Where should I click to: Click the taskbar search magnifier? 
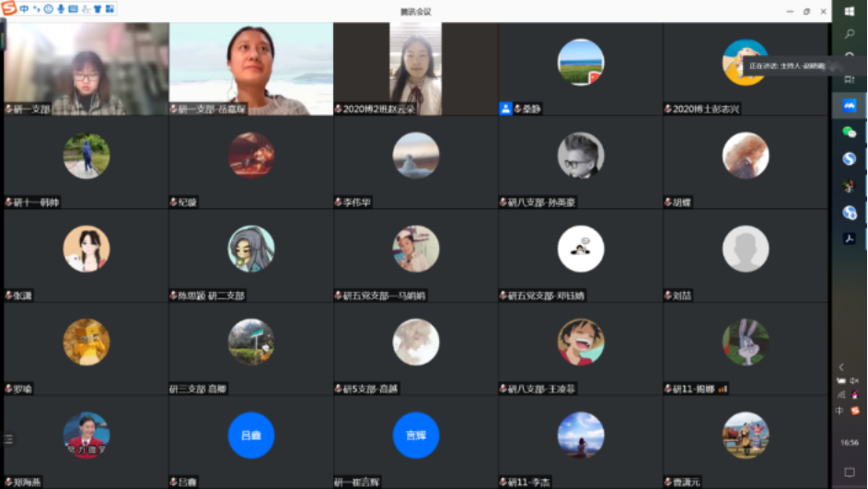(850, 34)
